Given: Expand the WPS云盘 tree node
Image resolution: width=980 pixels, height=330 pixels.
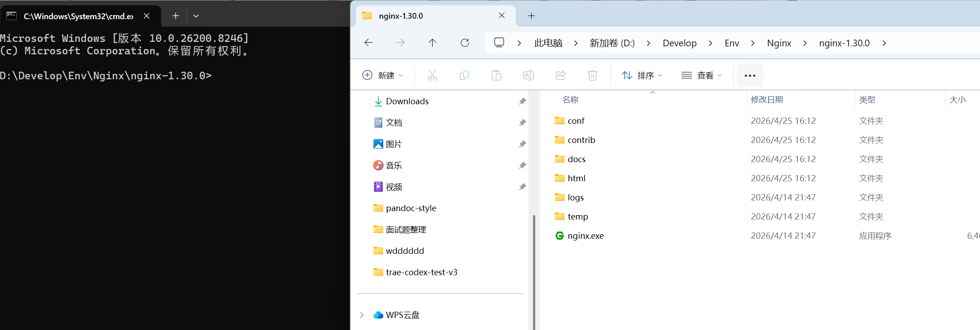Looking at the screenshot, I should (362, 315).
